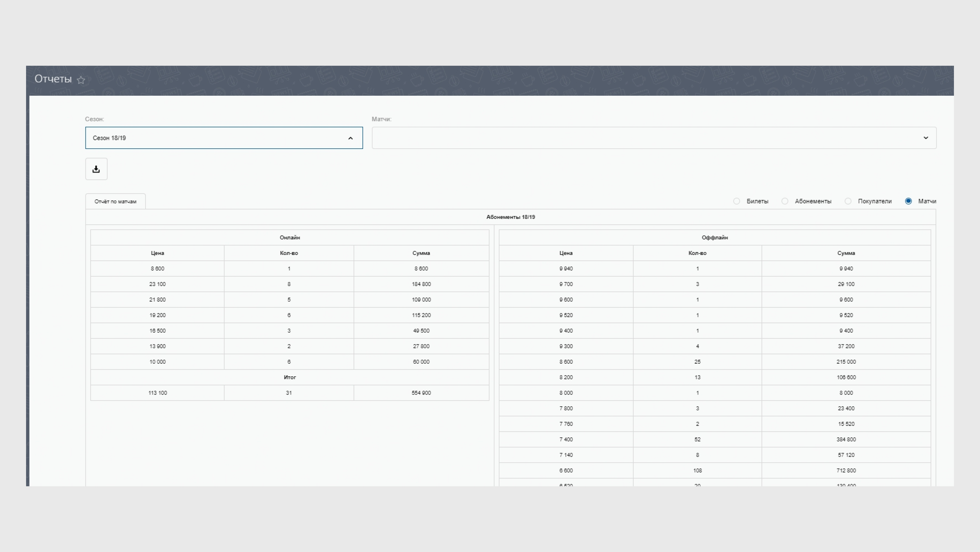Click the 10 000 price cell
Screen dimensions: 980x552
157,362
